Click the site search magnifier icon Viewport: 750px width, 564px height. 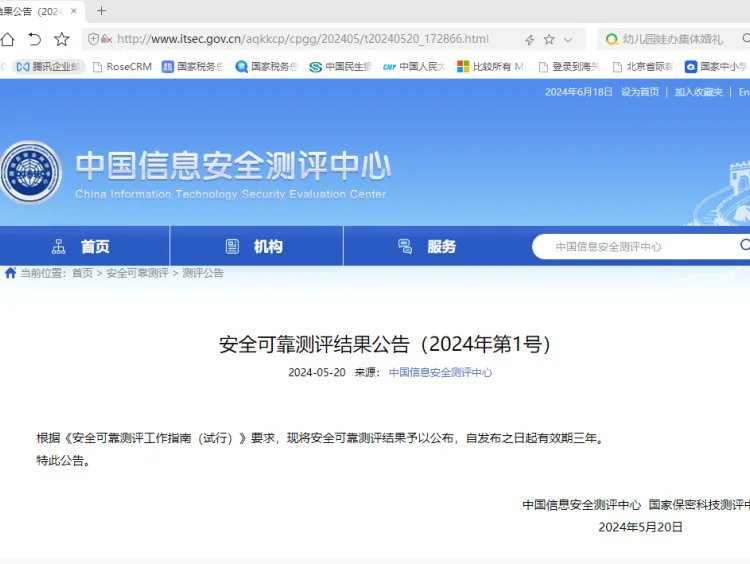tap(745, 245)
